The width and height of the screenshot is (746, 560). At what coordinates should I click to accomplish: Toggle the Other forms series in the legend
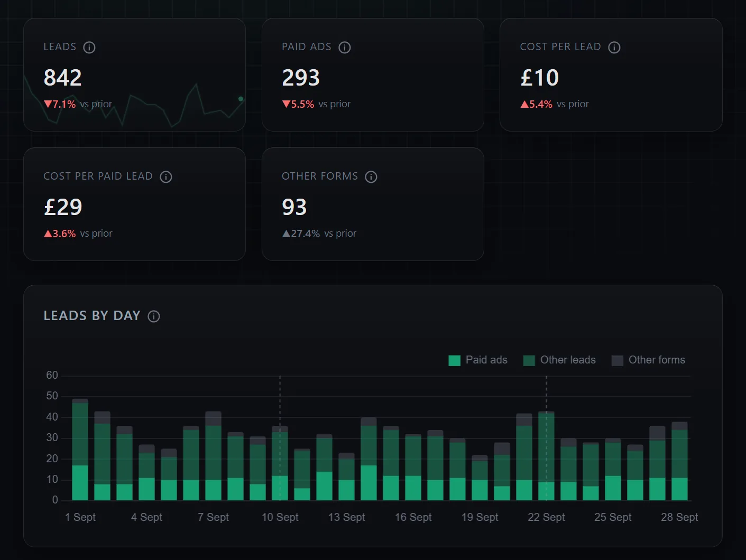point(648,360)
